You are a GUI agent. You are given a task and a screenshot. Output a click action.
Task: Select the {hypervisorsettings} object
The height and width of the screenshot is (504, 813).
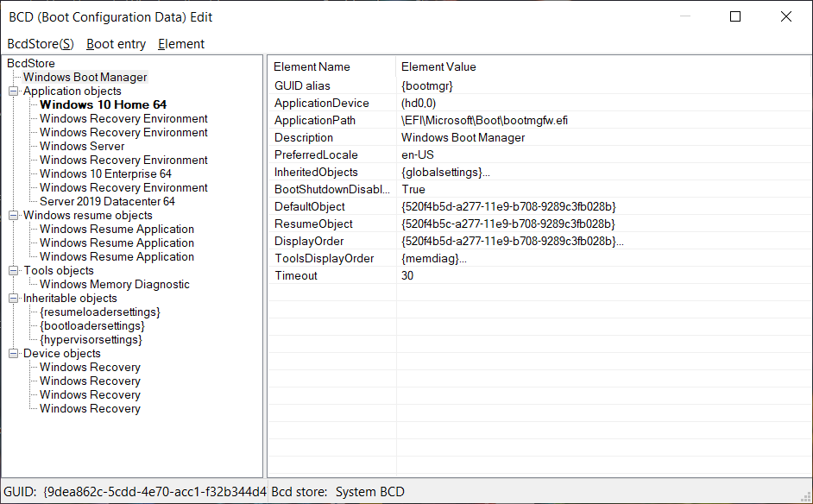[91, 340]
